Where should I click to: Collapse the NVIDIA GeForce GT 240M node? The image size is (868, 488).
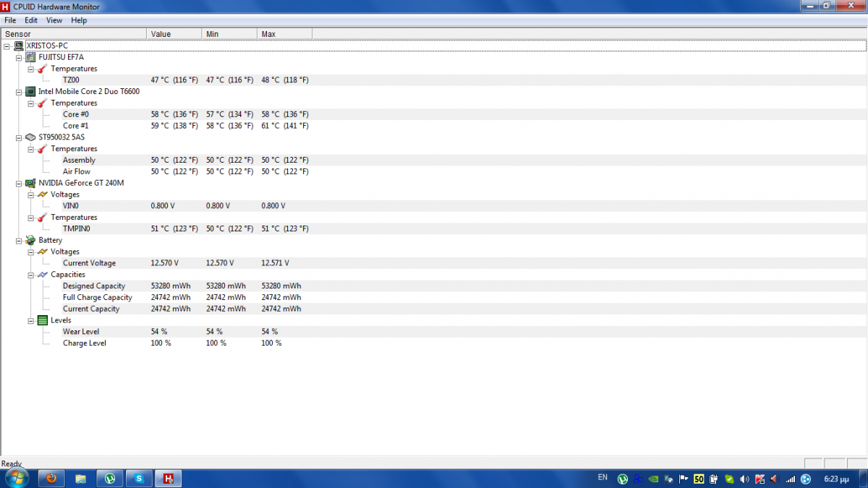20,183
